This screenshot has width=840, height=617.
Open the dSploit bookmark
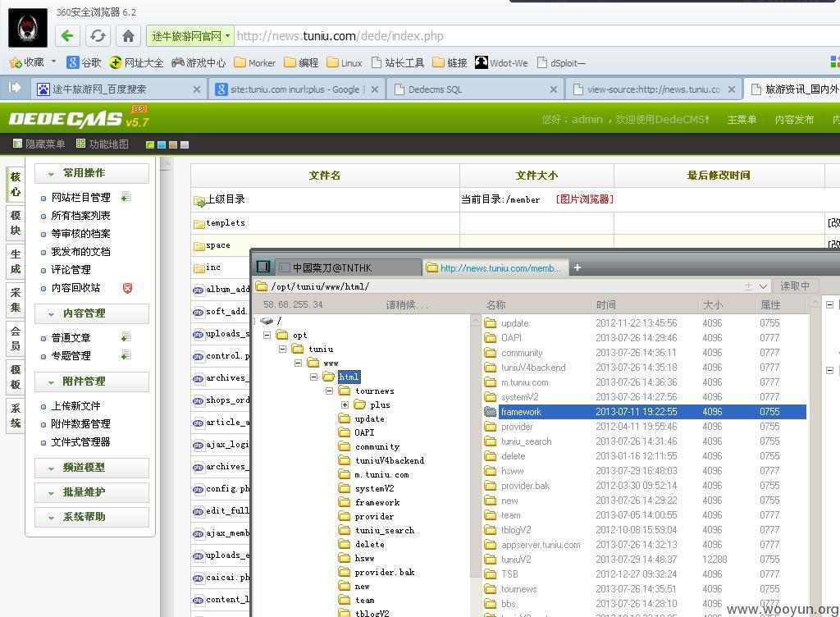point(561,62)
